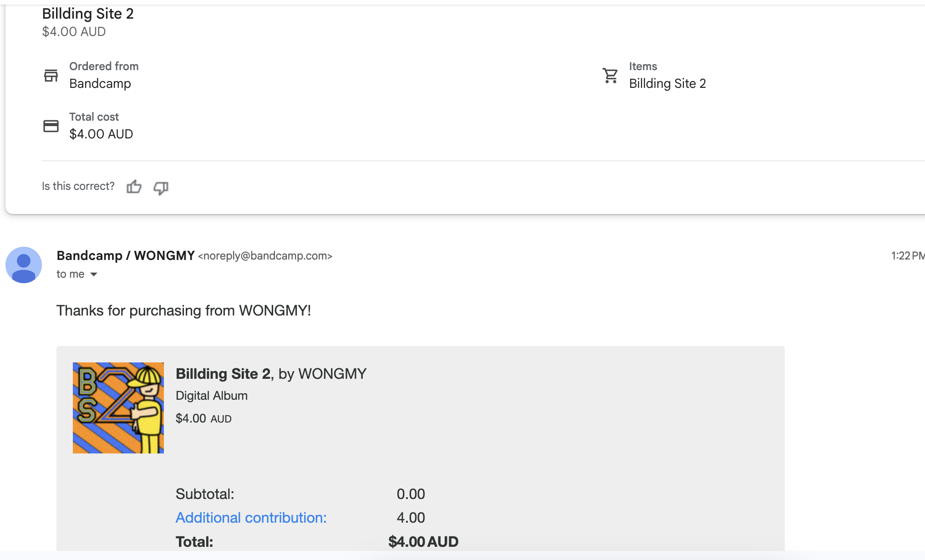Click the noreply@bandcamp.com email address
Viewport: 925px width, 560px height.
(265, 256)
